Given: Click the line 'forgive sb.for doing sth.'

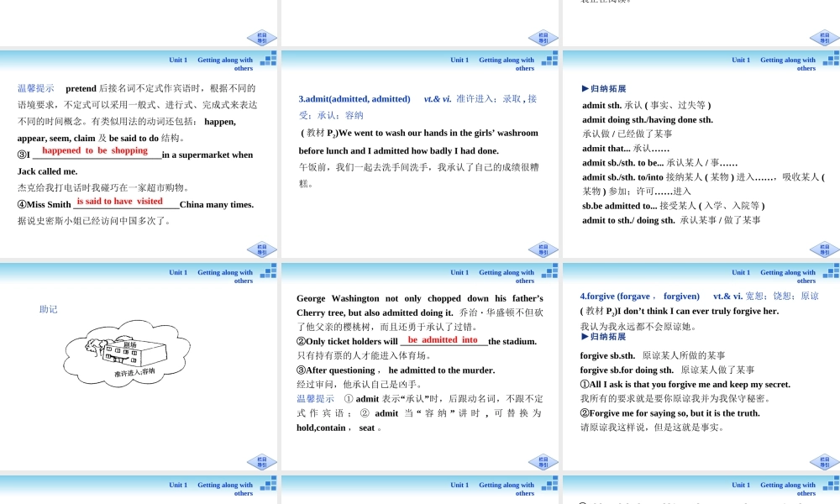Looking at the screenshot, I should [667, 370].
